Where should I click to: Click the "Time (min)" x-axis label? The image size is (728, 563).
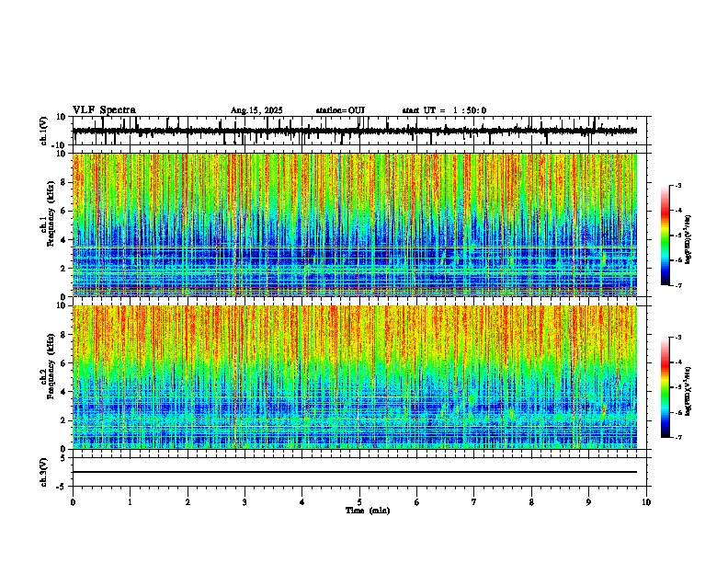[x=368, y=511]
